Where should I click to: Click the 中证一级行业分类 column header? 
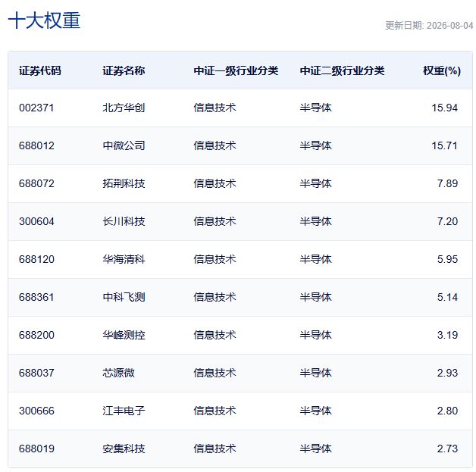(x=236, y=70)
